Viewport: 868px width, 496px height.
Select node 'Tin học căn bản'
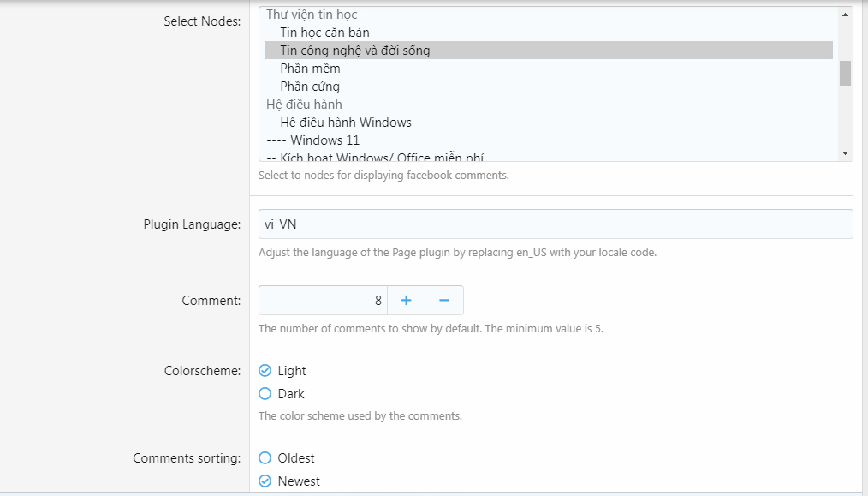(x=318, y=33)
